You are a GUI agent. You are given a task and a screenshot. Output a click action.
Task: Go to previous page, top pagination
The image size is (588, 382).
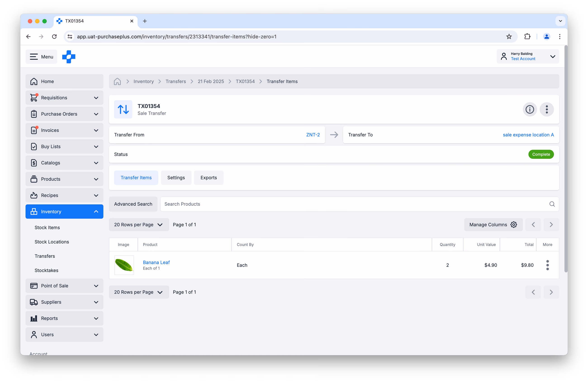pos(533,225)
